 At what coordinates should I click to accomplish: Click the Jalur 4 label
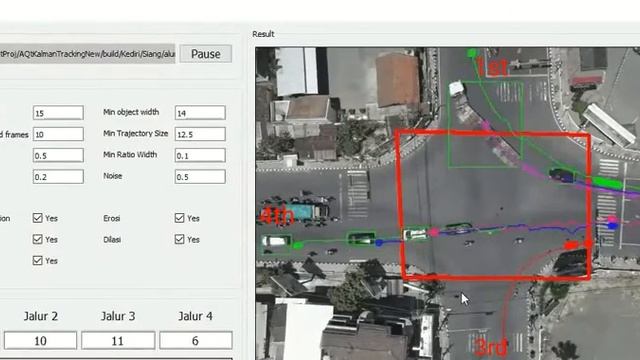[x=196, y=316]
